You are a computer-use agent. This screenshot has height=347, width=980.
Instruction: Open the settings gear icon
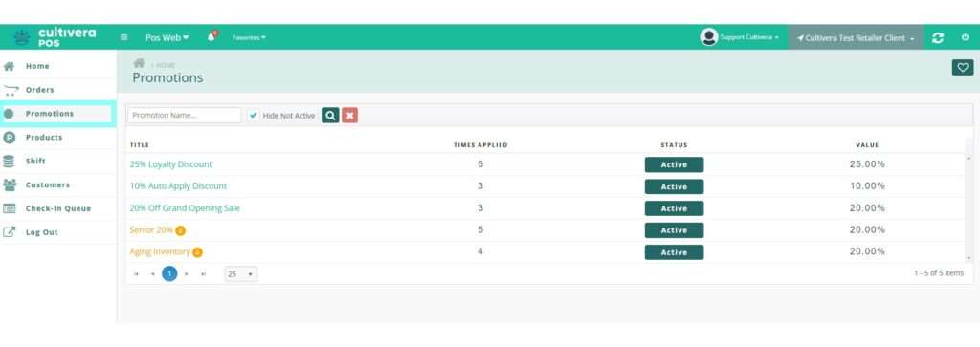point(965,37)
